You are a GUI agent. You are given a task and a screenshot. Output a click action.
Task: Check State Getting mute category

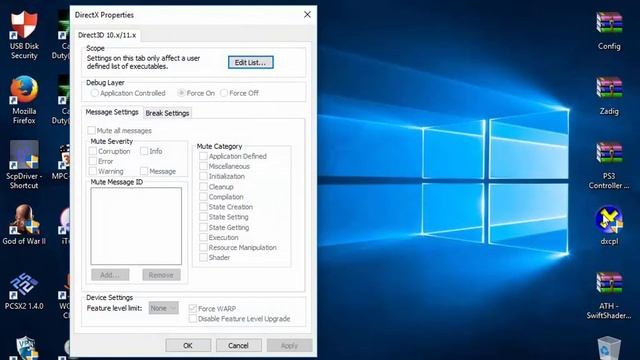tap(203, 227)
